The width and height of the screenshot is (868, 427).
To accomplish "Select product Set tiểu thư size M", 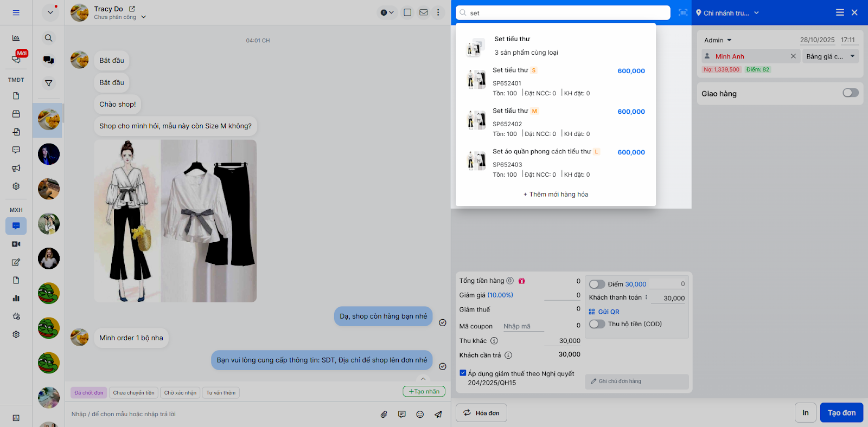I will pos(556,122).
